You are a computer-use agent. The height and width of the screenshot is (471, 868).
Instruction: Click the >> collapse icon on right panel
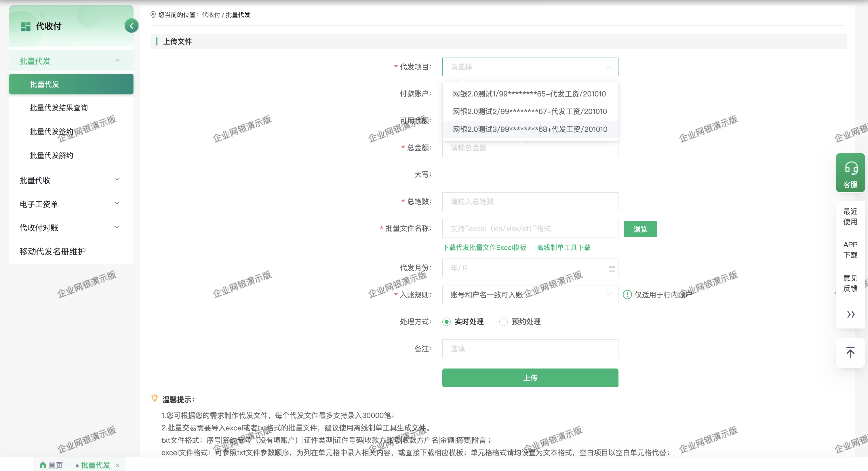(850, 314)
